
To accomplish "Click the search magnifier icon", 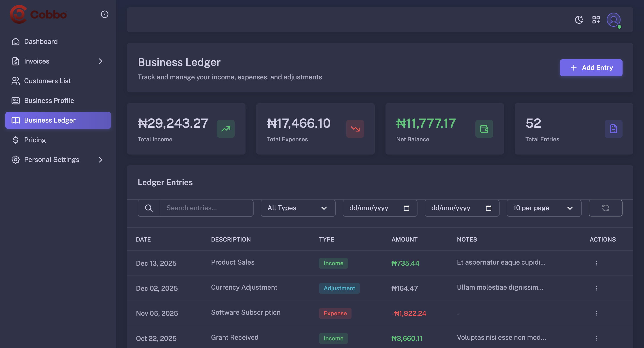I will click(x=149, y=208).
